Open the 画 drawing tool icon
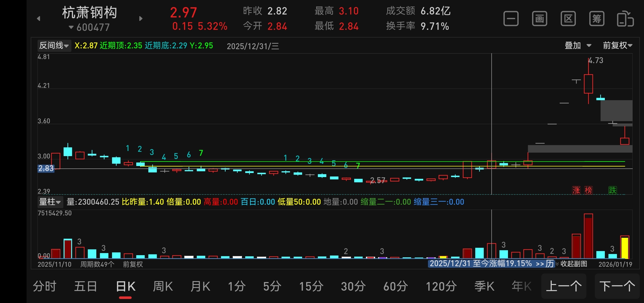 540,19
